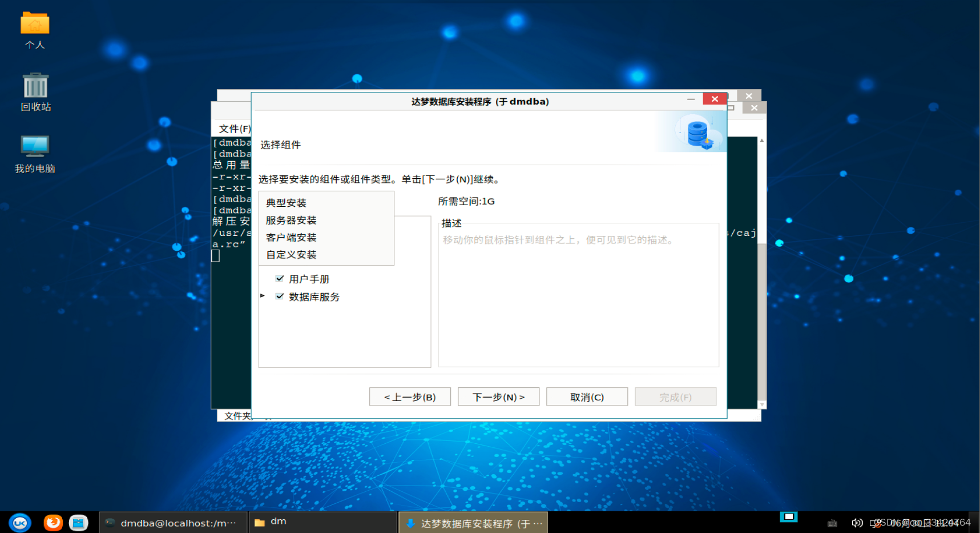Click the network status tray icon
The image size is (980, 533).
pyautogui.click(x=874, y=523)
